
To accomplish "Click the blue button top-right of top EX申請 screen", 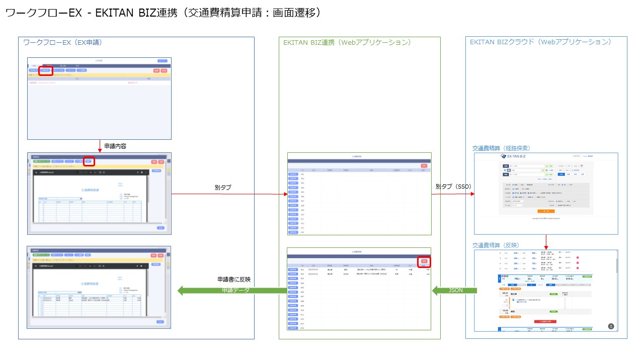I will pyautogui.click(x=163, y=61).
